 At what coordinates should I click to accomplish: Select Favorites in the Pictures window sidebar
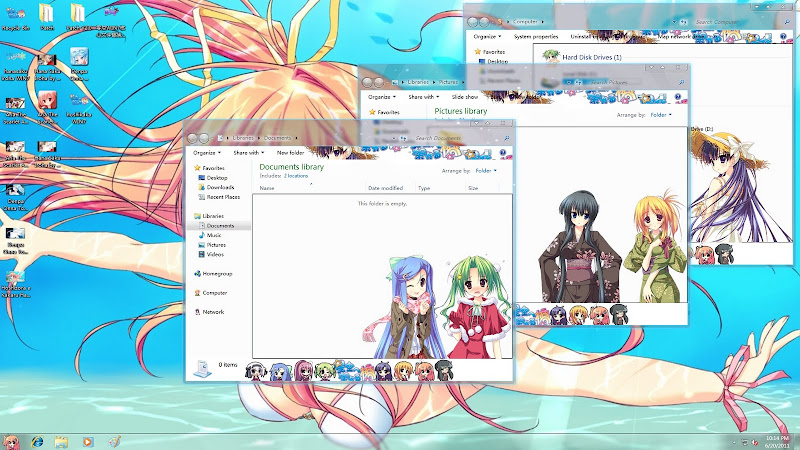click(384, 112)
